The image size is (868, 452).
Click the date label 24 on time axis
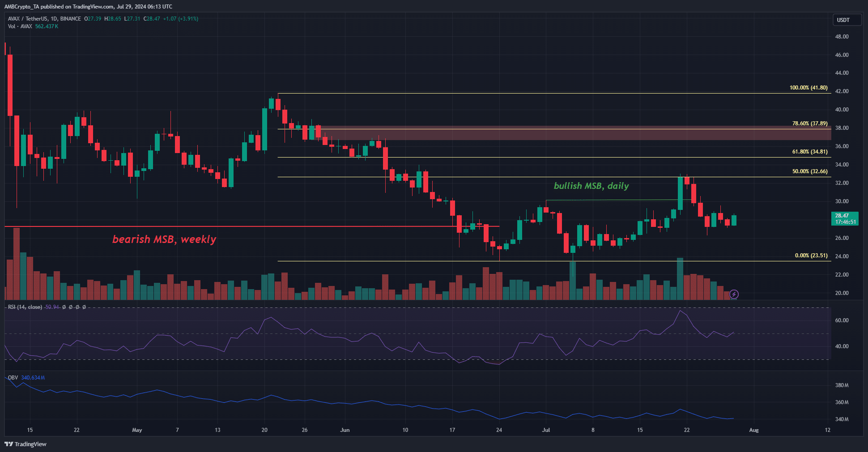point(499,430)
